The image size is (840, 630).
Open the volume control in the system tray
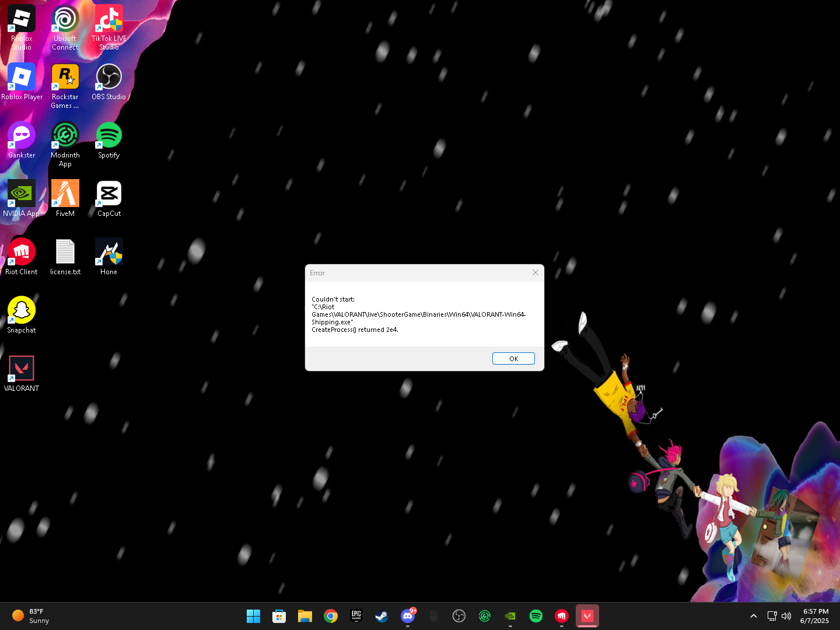pyautogui.click(x=786, y=616)
